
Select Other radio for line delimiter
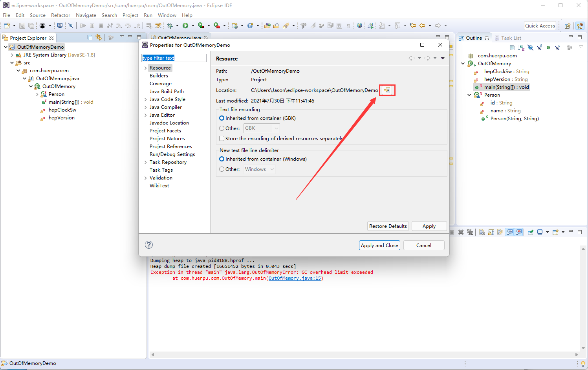222,169
